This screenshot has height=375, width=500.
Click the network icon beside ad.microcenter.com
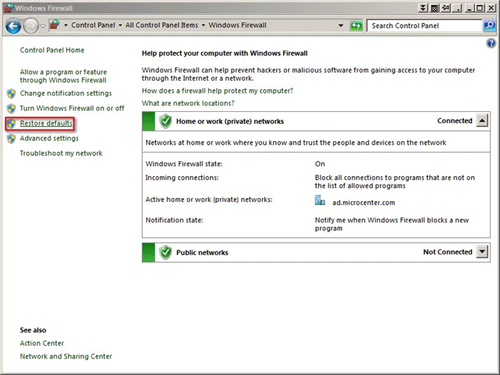320,201
